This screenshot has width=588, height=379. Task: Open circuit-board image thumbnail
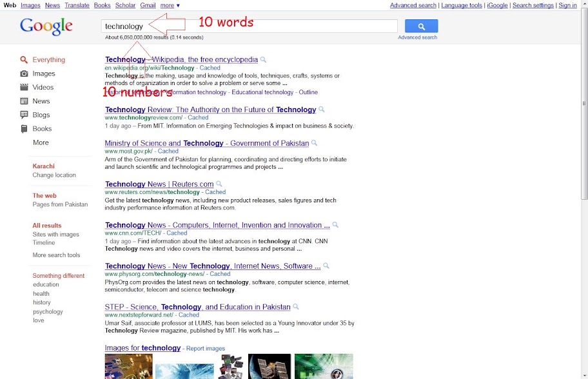click(x=129, y=366)
